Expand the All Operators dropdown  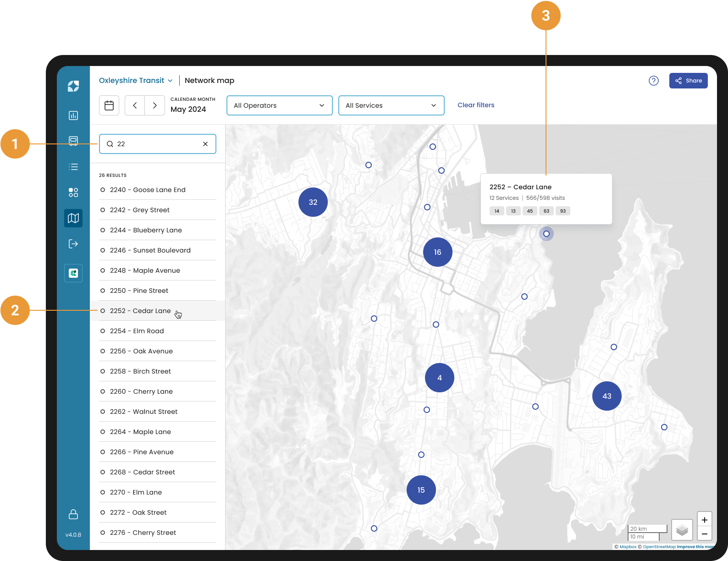click(280, 105)
